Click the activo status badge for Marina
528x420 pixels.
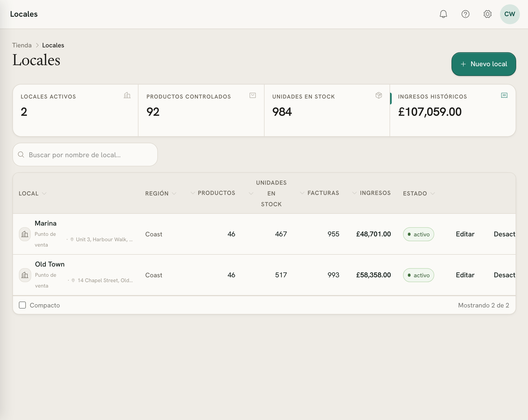pos(418,234)
